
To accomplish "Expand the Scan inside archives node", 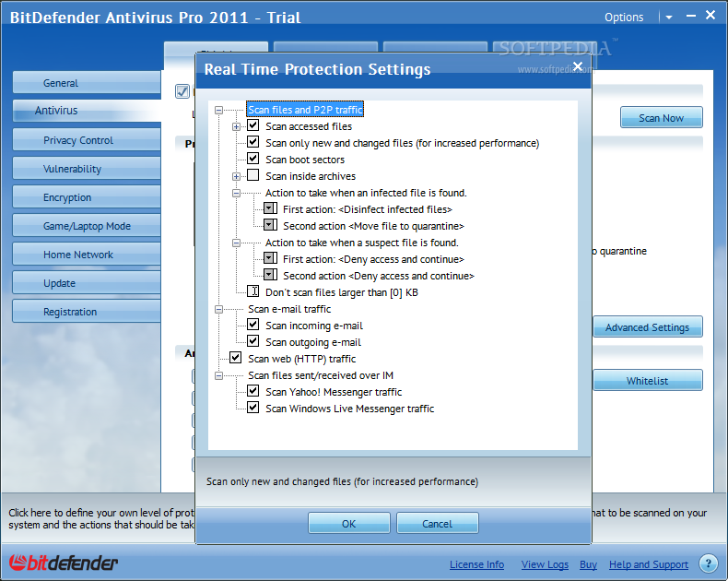I will (x=236, y=177).
